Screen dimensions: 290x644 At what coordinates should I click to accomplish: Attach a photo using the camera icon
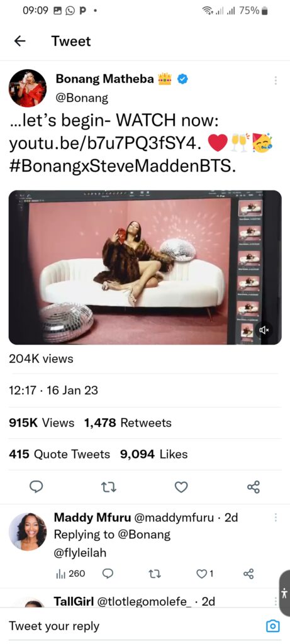(x=273, y=626)
